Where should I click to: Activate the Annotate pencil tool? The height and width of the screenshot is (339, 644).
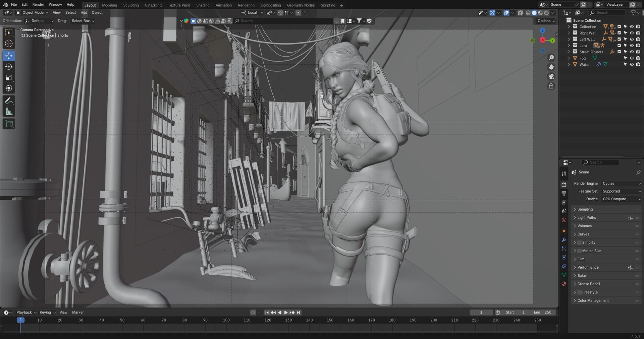9,101
